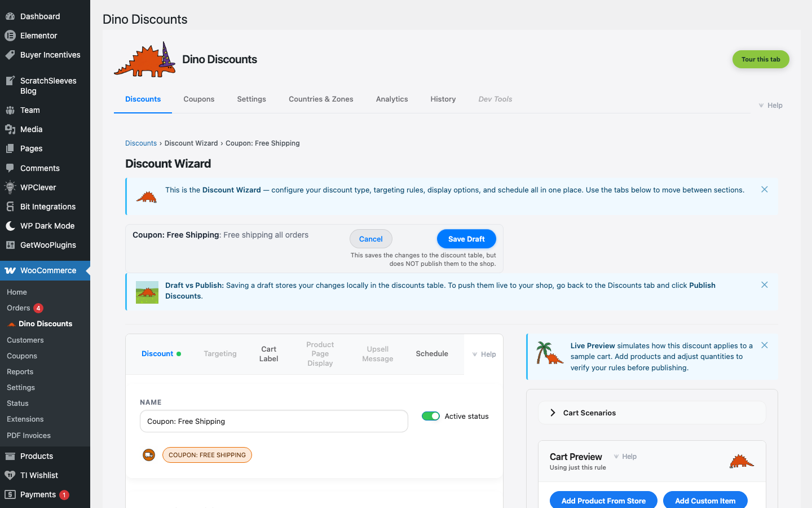The image size is (812, 508).
Task: Select the Targeting wizard tab
Action: (x=220, y=354)
